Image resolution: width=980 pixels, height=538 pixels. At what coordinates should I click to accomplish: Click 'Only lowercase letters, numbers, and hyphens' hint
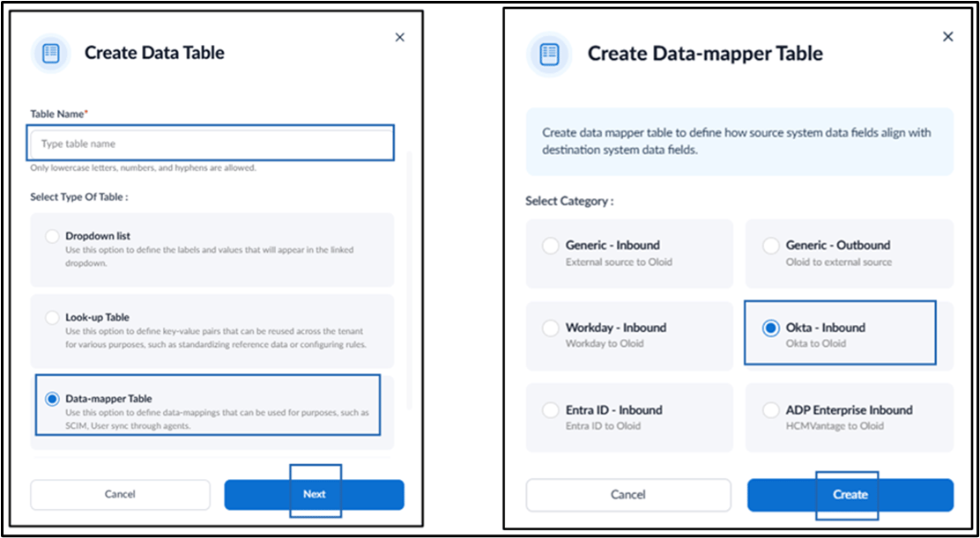point(143,168)
